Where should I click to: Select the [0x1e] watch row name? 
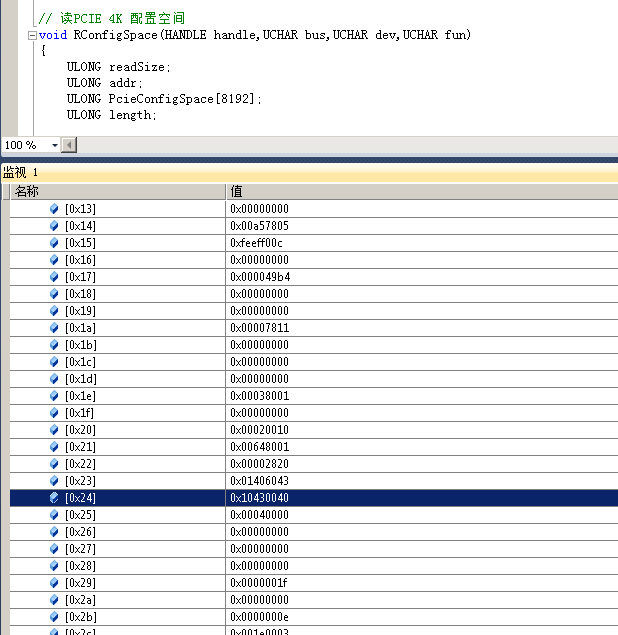click(80, 396)
